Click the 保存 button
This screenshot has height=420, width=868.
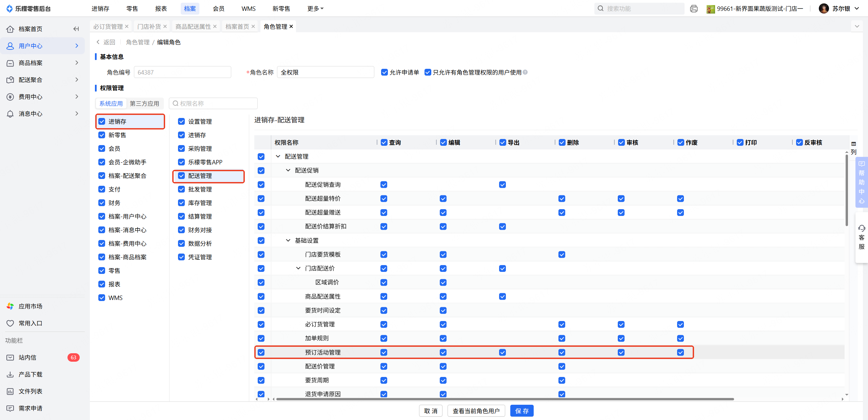click(521, 411)
